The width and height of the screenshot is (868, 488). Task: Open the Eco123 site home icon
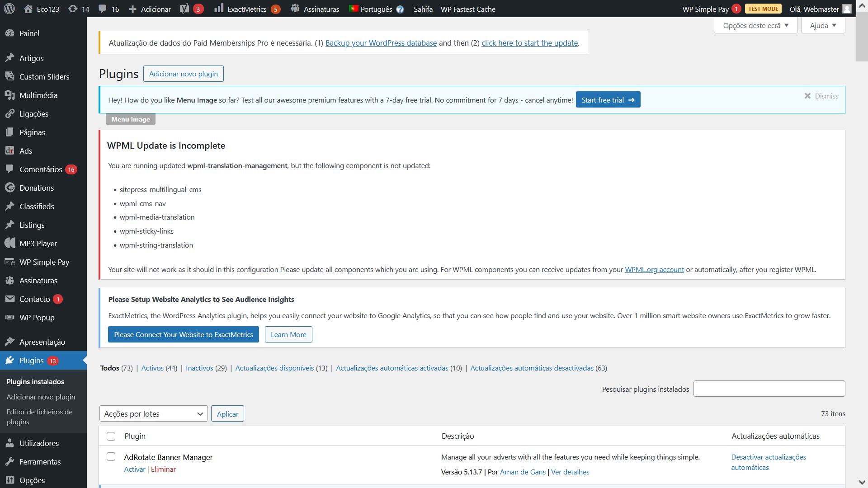(x=28, y=9)
